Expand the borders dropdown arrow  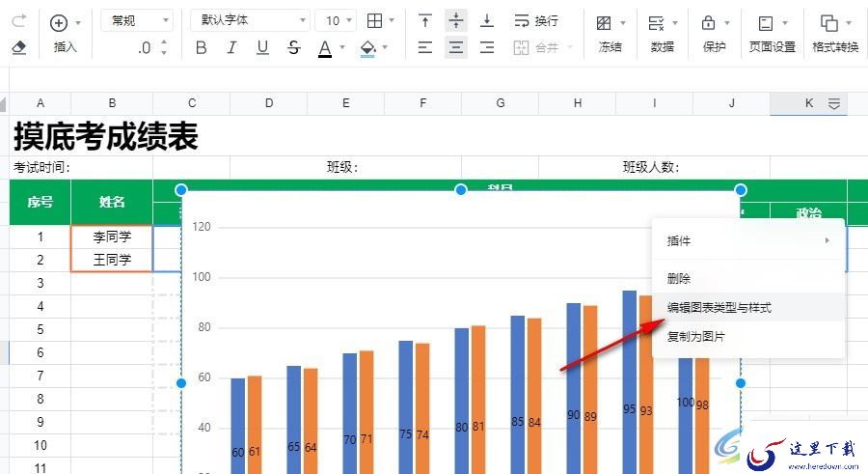tap(392, 20)
